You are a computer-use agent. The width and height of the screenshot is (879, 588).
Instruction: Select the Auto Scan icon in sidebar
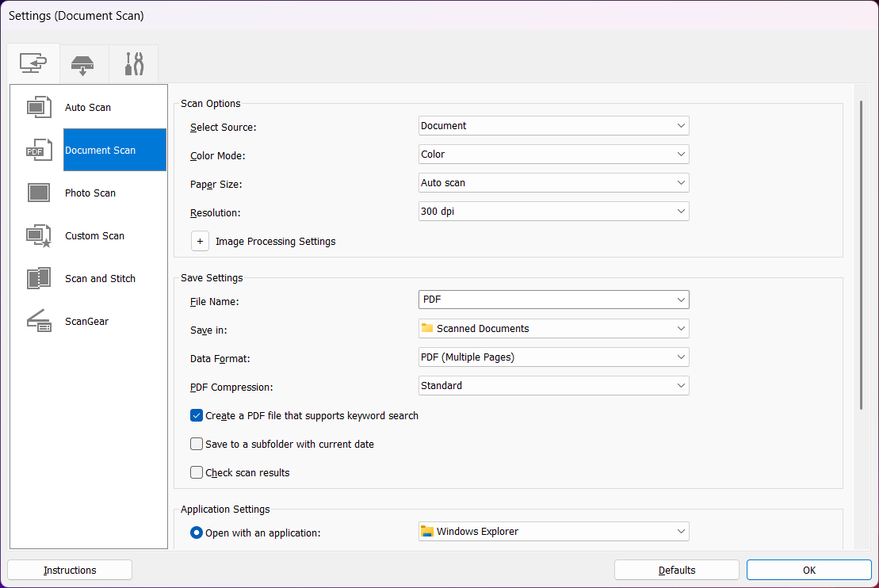pos(39,107)
